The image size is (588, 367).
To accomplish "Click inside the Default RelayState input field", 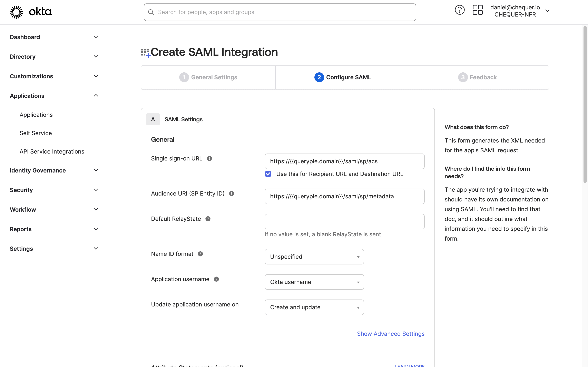I will coord(344,221).
